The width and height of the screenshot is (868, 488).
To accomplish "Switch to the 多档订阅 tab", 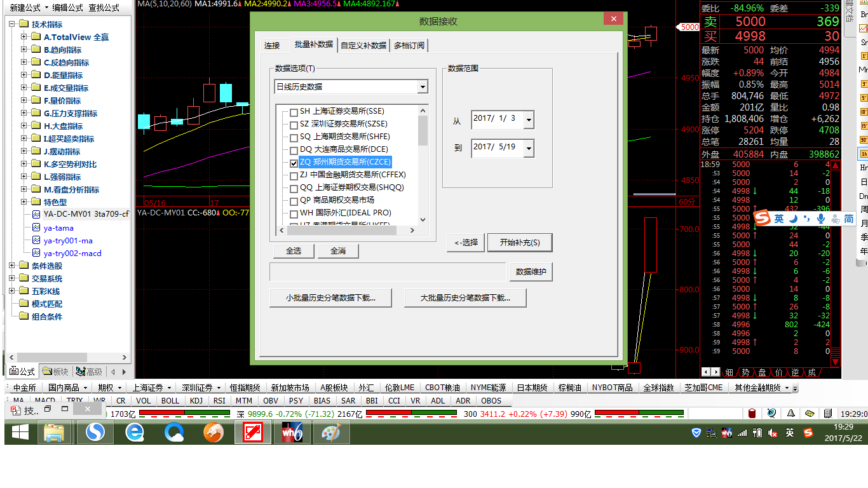I will pos(409,45).
